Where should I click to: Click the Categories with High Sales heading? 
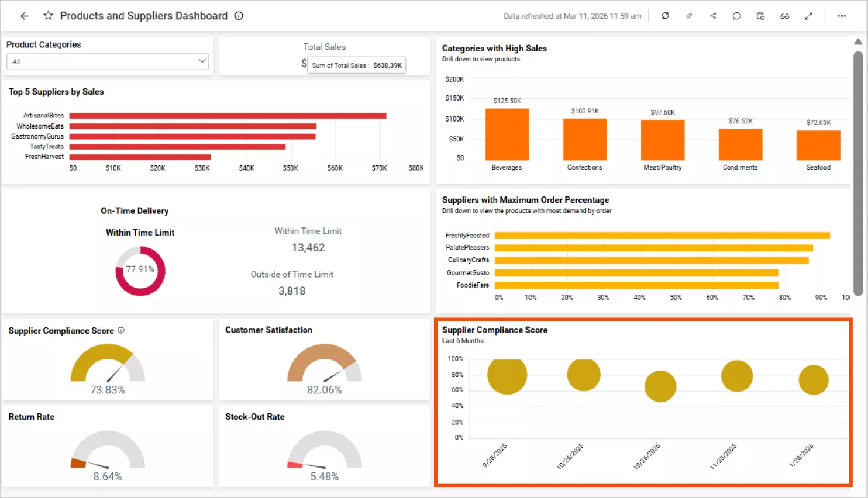[494, 49]
